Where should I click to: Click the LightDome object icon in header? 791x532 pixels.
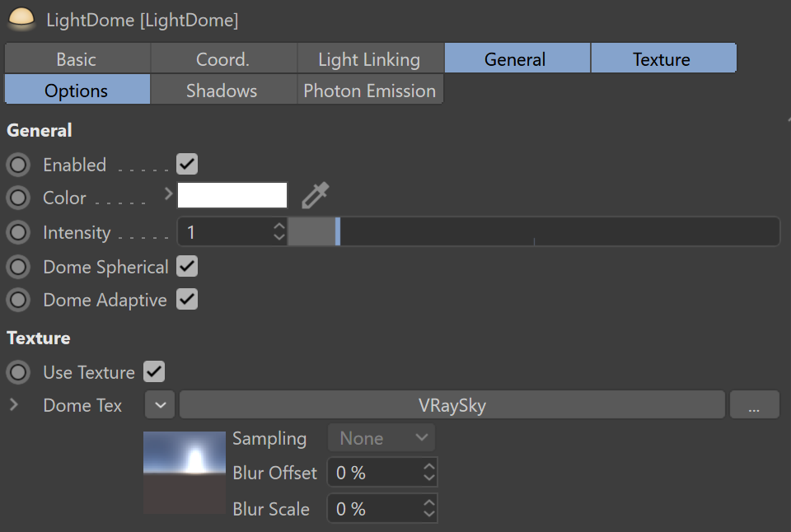coord(21,20)
